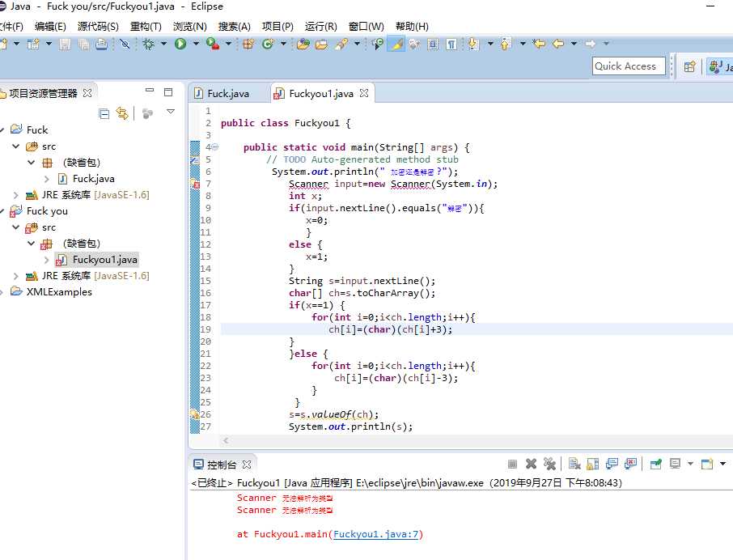Viewport: 733px width, 560px height.
Task: Click the Save All toolbar icon
Action: [x=83, y=44]
